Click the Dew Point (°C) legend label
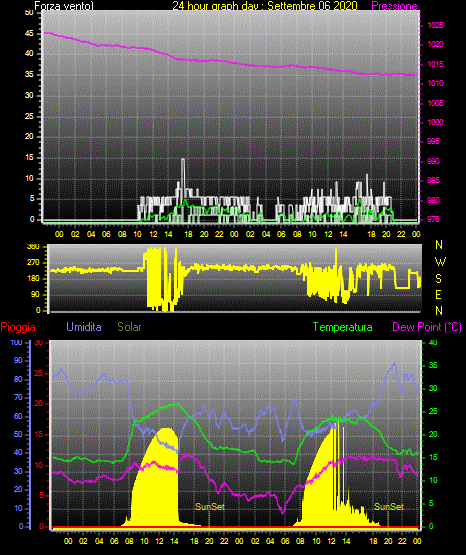Image resolution: width=466 pixels, height=555 pixels. click(427, 327)
